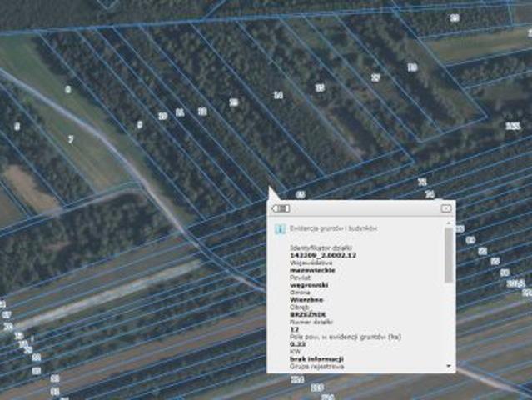Click the 'BRZEŹNIK' precinct value
Screen dimensions: 532x400
(307, 314)
